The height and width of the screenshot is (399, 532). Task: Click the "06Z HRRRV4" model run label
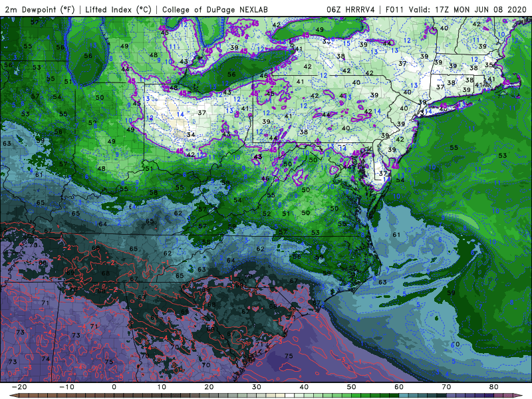click(350, 9)
